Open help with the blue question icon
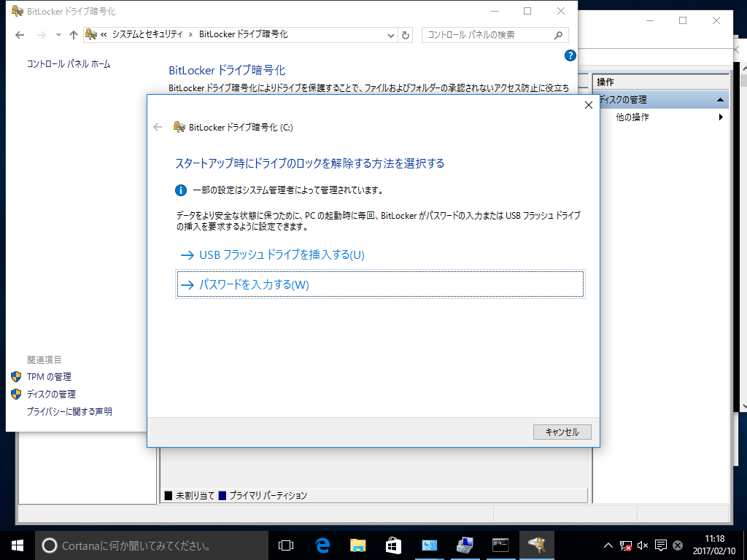The height and width of the screenshot is (560, 747). tap(570, 55)
